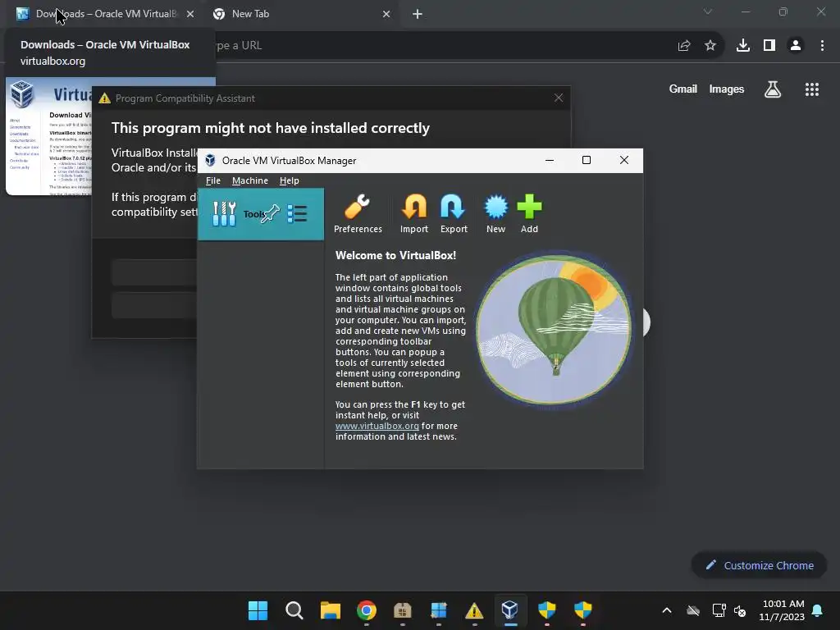Open Google apps grid icon
840x630 pixels.
coord(812,89)
